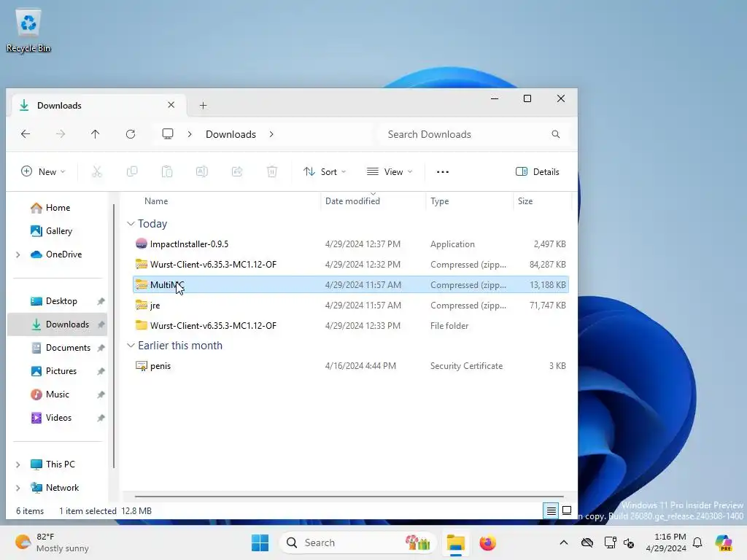Expand the Network tree node
The height and width of the screenshot is (560, 747).
18,488
